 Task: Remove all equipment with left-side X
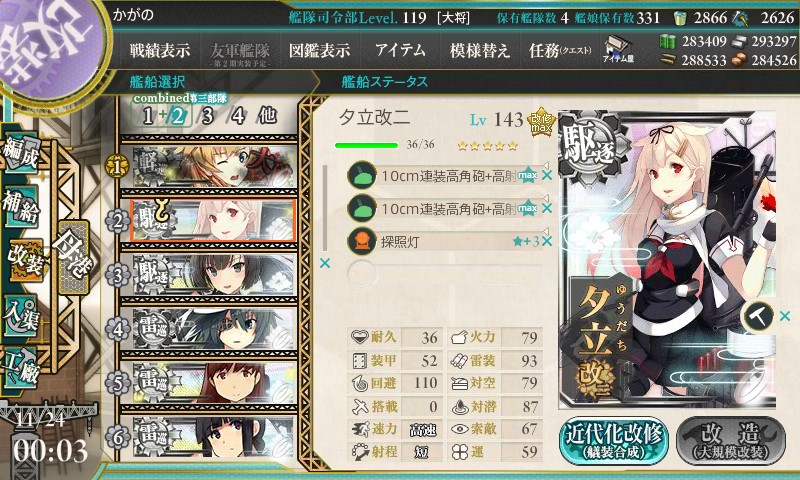324,263
